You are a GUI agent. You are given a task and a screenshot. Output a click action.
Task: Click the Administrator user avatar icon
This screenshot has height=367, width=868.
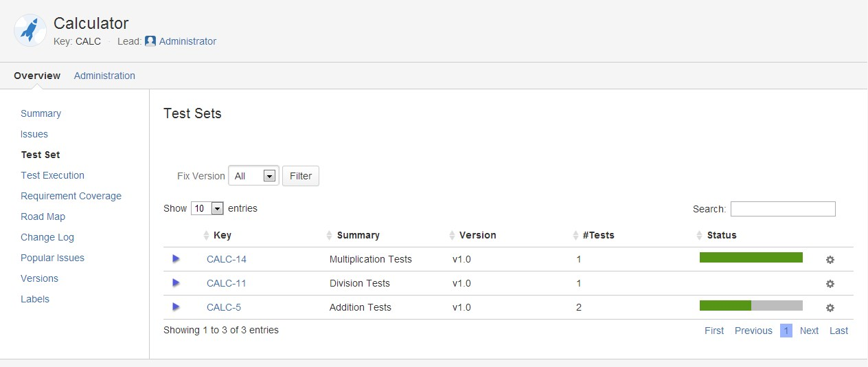tap(150, 41)
